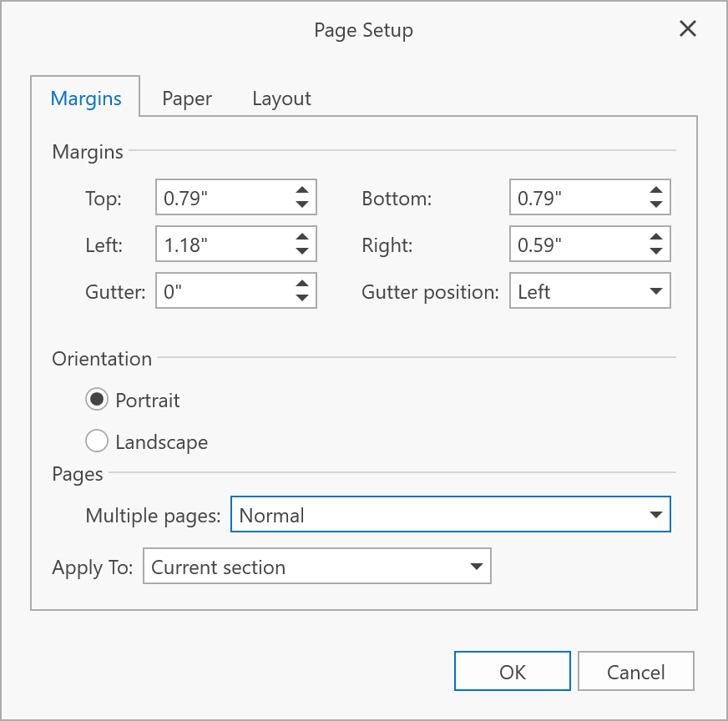The height and width of the screenshot is (721, 728).
Task: Increase the Bottom margin with up arrow
Action: click(655, 191)
